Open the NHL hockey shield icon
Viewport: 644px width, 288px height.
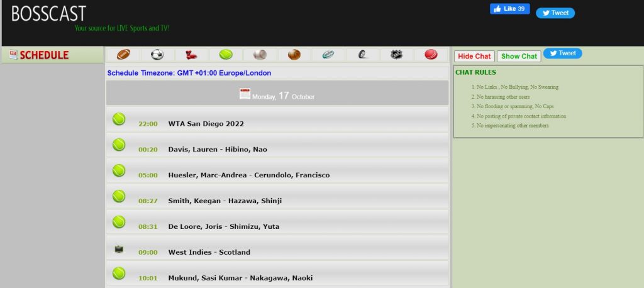coord(397,55)
